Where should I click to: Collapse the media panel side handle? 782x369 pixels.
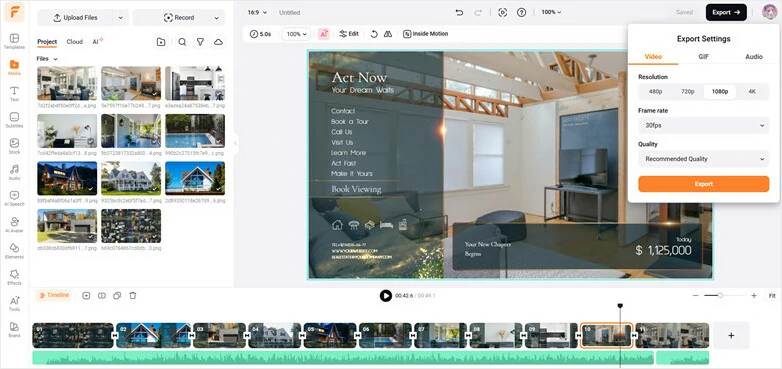[235, 143]
